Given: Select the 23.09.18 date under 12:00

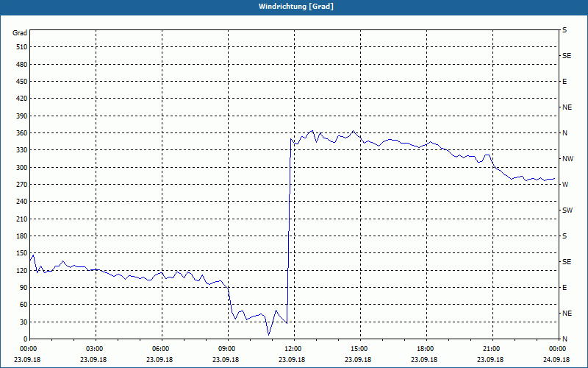Looking at the screenshot, I should [292, 360].
